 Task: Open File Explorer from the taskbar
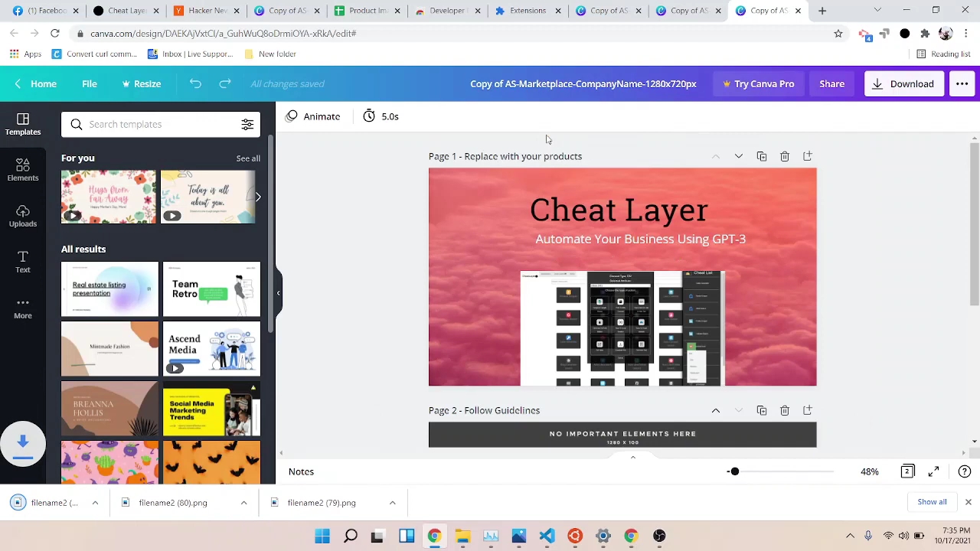pos(462,536)
